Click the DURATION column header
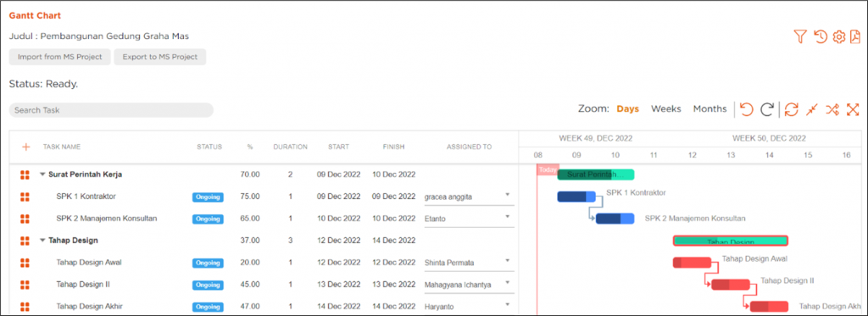868x316 pixels. click(290, 147)
